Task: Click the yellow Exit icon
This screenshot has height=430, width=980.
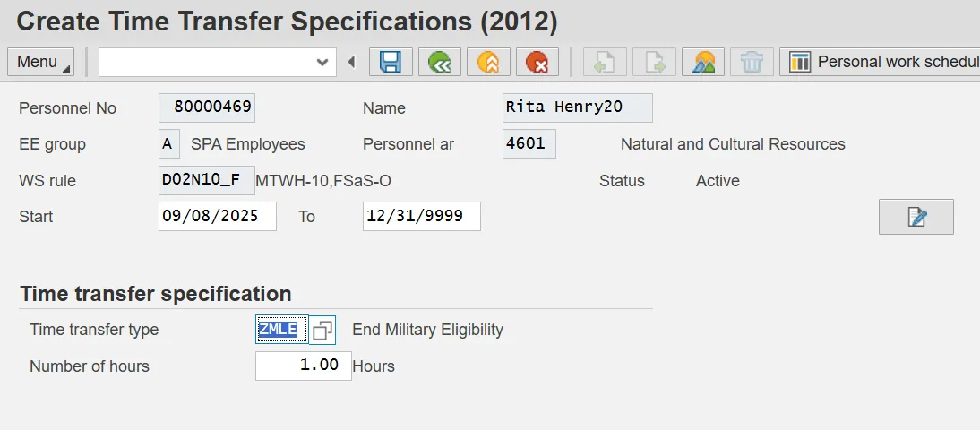Action: 487,62
